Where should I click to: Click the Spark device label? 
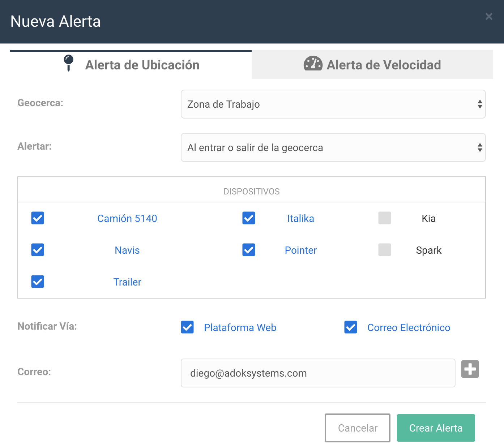429,250
